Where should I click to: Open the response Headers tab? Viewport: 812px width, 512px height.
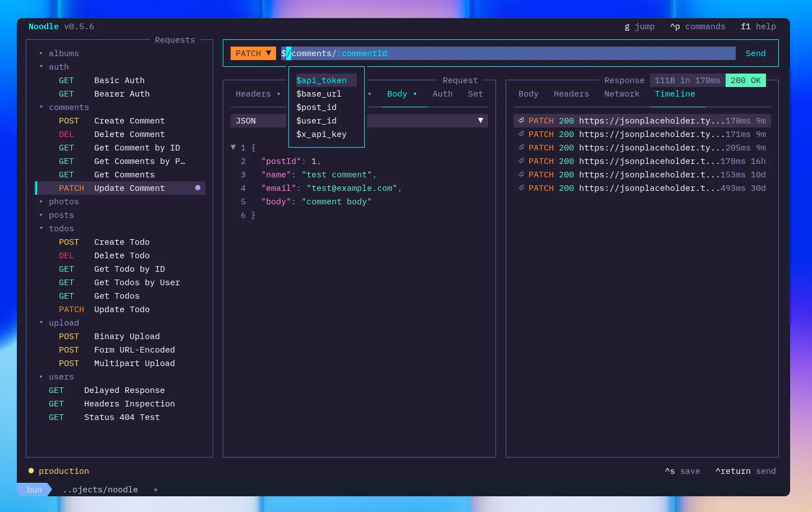(x=571, y=94)
